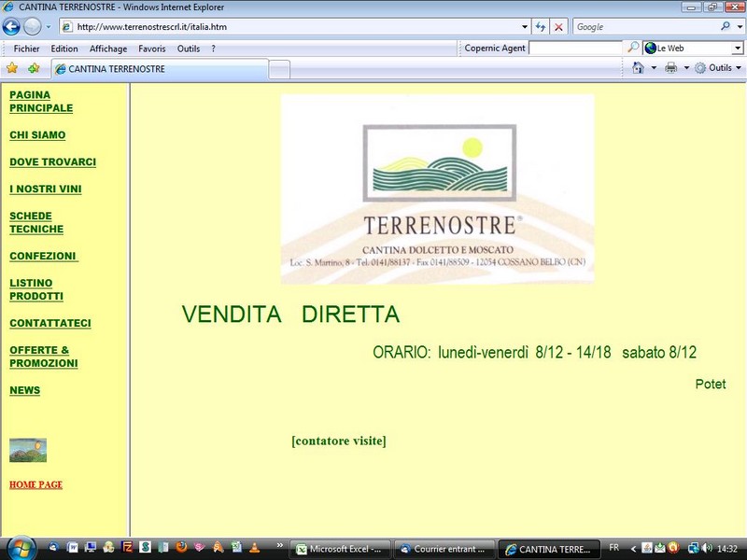Viewport: 747px width, 560px height.
Task: Open a new blank tab
Action: pos(279,69)
